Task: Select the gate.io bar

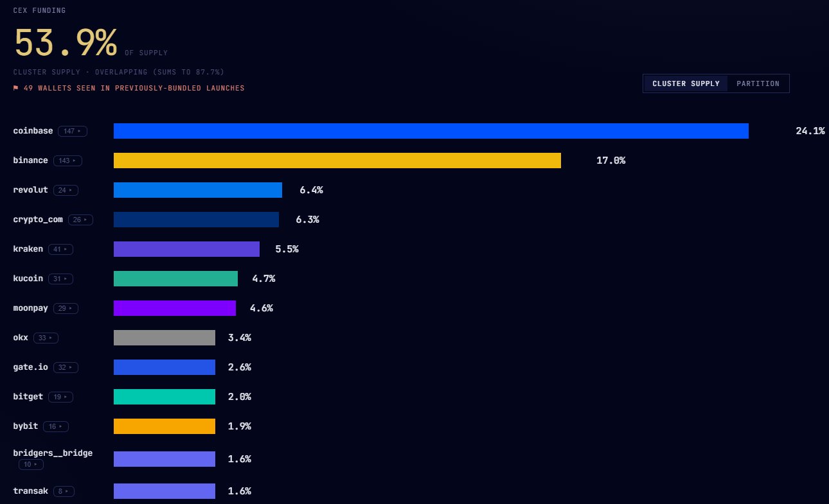Action: point(165,367)
